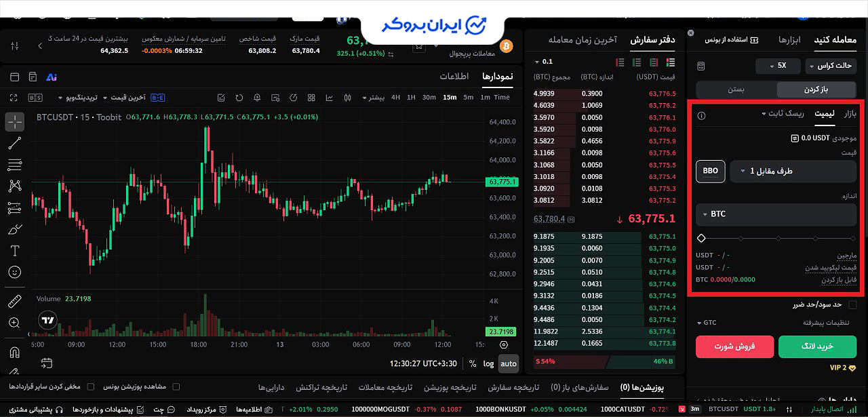Viewport: 868px width, 417px height.
Task: Select the بستن (close) position mode
Action: click(736, 90)
